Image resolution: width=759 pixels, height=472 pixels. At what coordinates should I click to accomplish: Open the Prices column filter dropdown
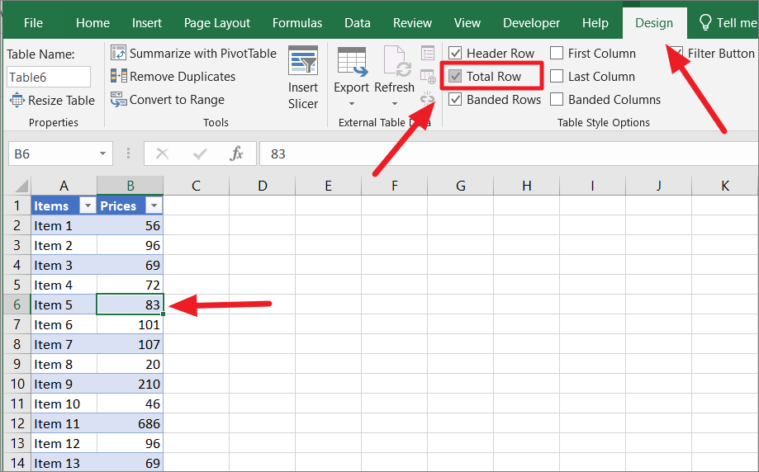(x=154, y=206)
